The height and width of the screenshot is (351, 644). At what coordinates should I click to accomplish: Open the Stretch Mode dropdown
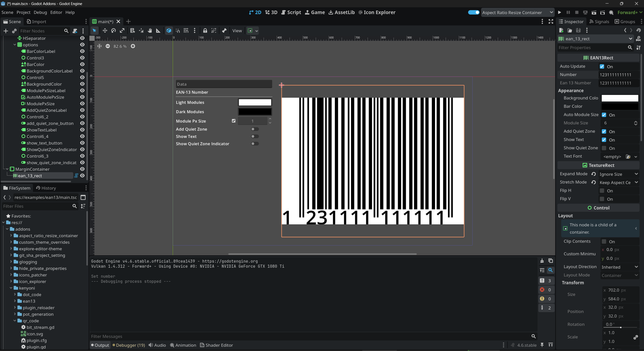[x=619, y=183]
